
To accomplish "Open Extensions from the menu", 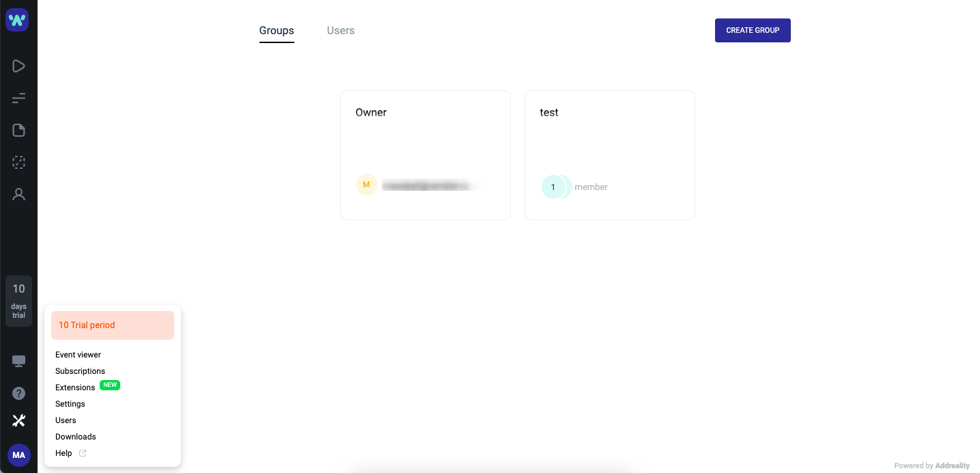I will click(x=75, y=388).
